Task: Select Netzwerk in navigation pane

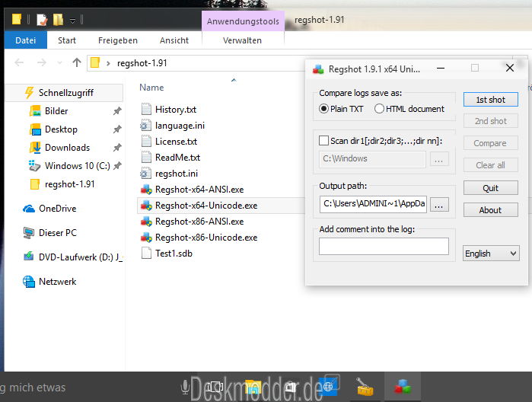Action: tap(57, 282)
